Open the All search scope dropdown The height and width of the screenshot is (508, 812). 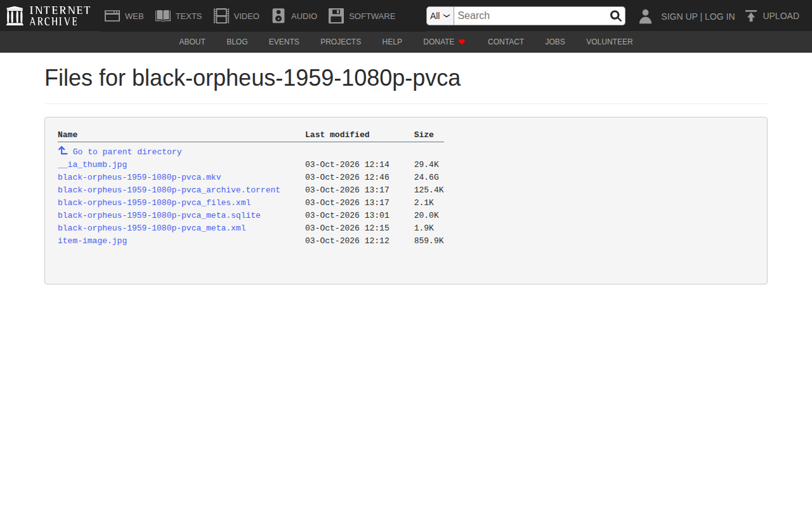(x=440, y=16)
